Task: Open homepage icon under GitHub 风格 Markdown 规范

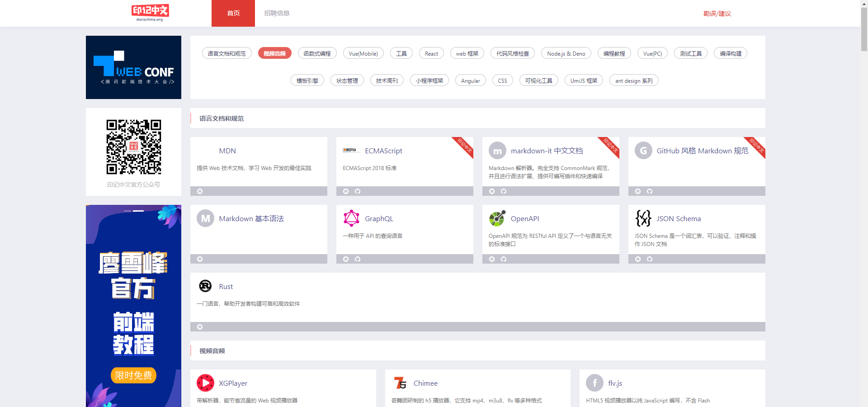Action: pyautogui.click(x=638, y=191)
